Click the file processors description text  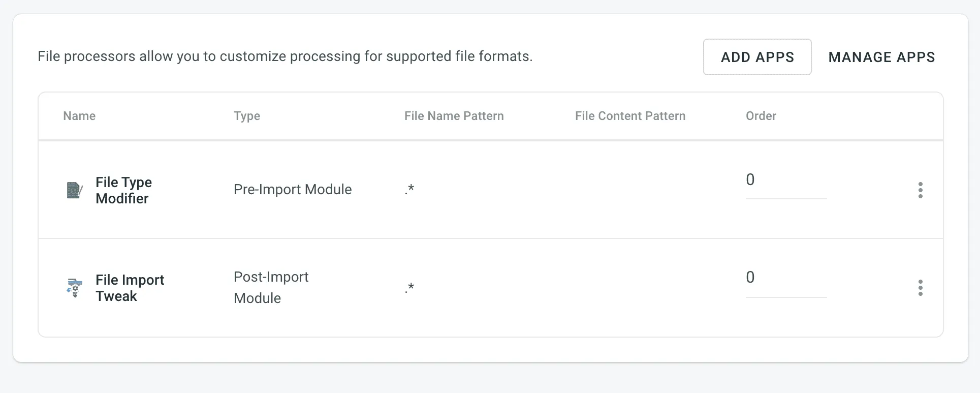(285, 56)
